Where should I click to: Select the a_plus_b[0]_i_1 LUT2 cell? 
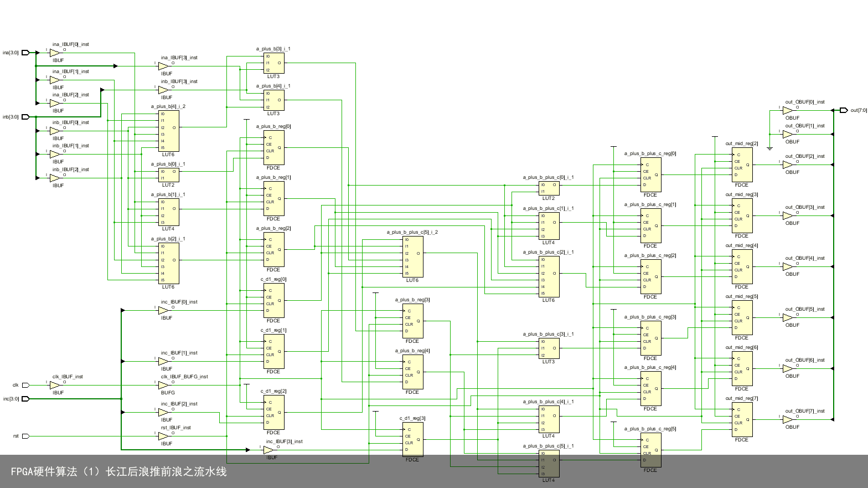168,175
